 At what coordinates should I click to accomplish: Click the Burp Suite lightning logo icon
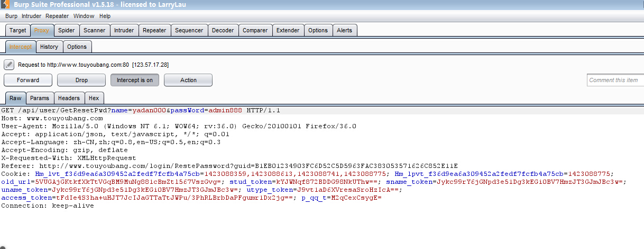point(5,5)
